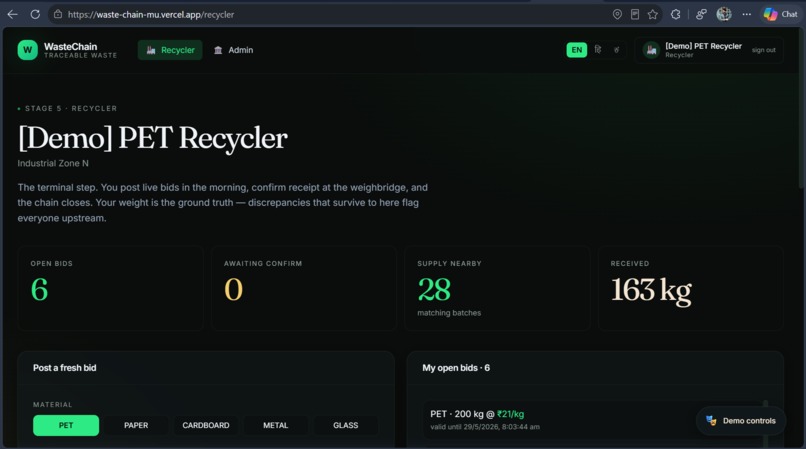
Task: Switch to the Admin tab
Action: 233,50
